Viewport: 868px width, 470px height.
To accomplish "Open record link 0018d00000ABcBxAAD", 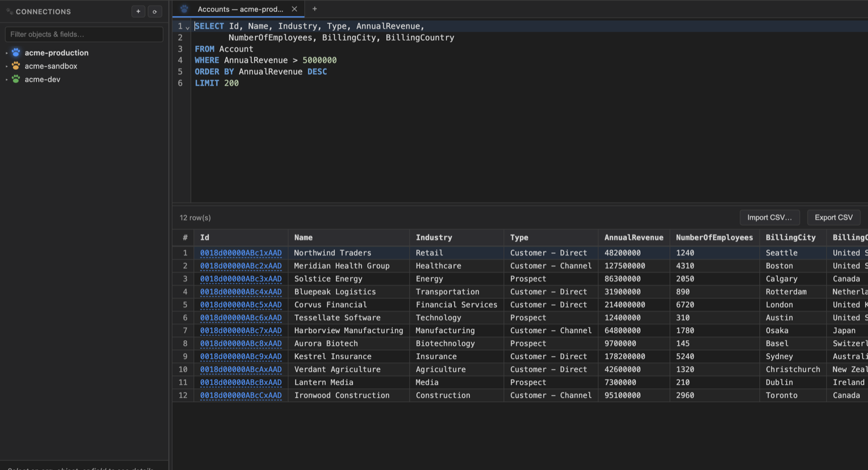I will tap(241, 383).
